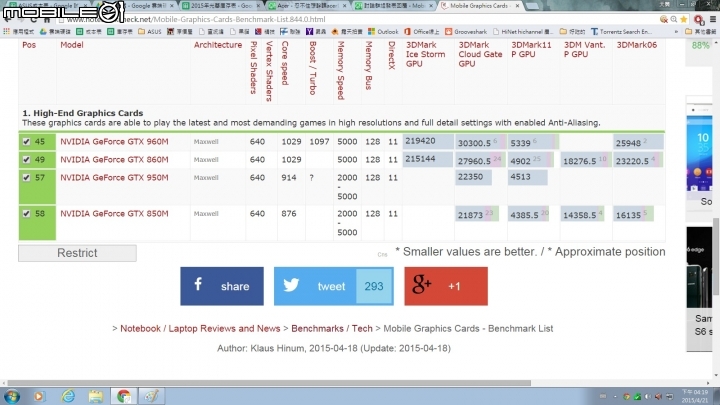The image size is (720, 405).
Task: Switch to the 2015 Google sheet tab
Action: 221,6
